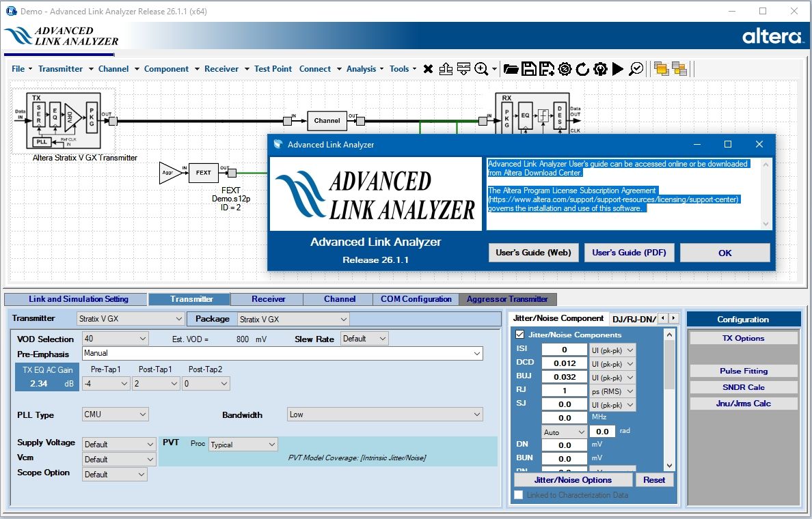812x519 pixels.
Task: Click the push-down layer toolbar icon
Action: (x=463, y=69)
